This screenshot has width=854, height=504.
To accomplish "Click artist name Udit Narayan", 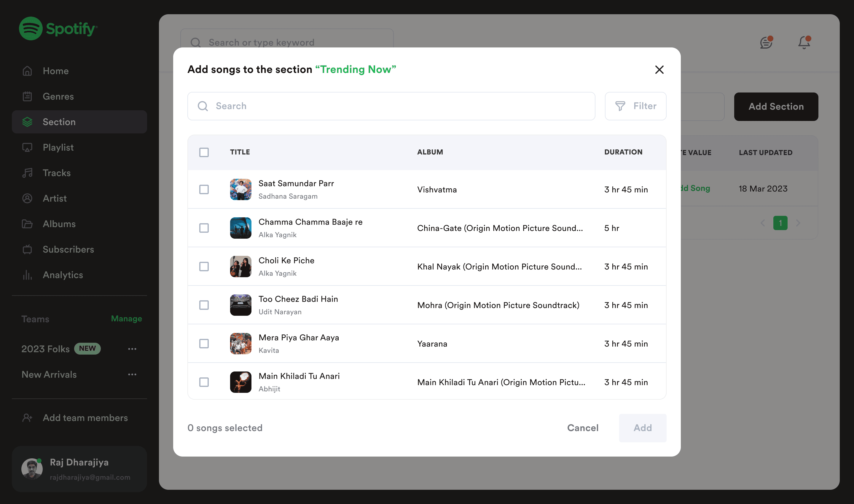I will (280, 312).
